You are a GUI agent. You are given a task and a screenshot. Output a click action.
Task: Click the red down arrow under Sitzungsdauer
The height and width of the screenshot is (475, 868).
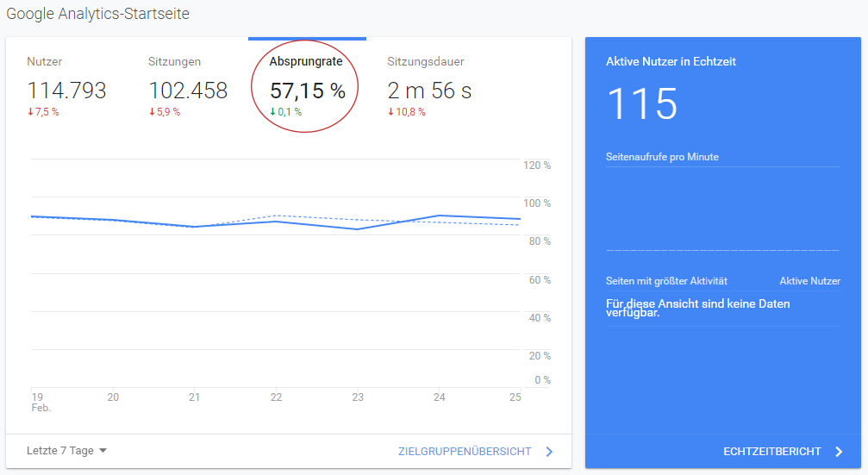tap(390, 112)
